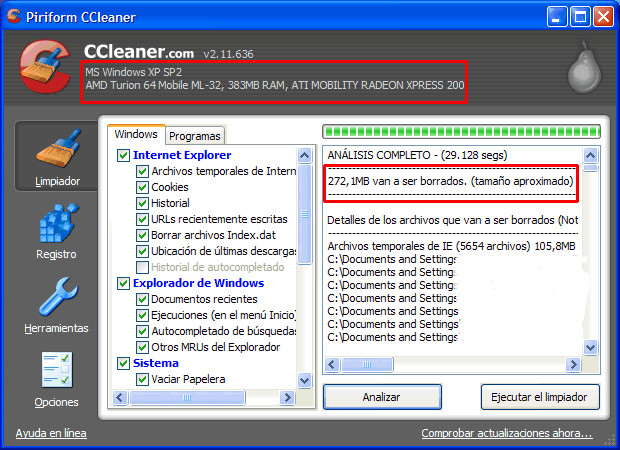
Task: Select the Sistema group label
Action: 156,363
